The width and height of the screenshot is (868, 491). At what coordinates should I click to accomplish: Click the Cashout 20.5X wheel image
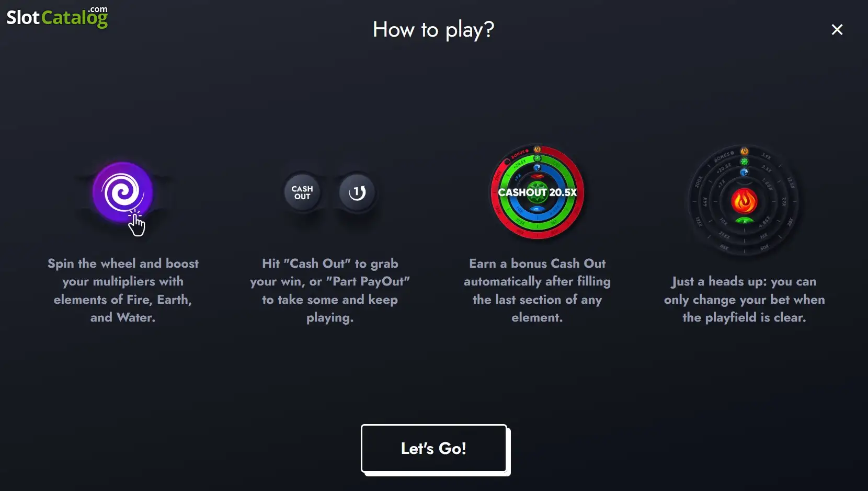point(537,192)
